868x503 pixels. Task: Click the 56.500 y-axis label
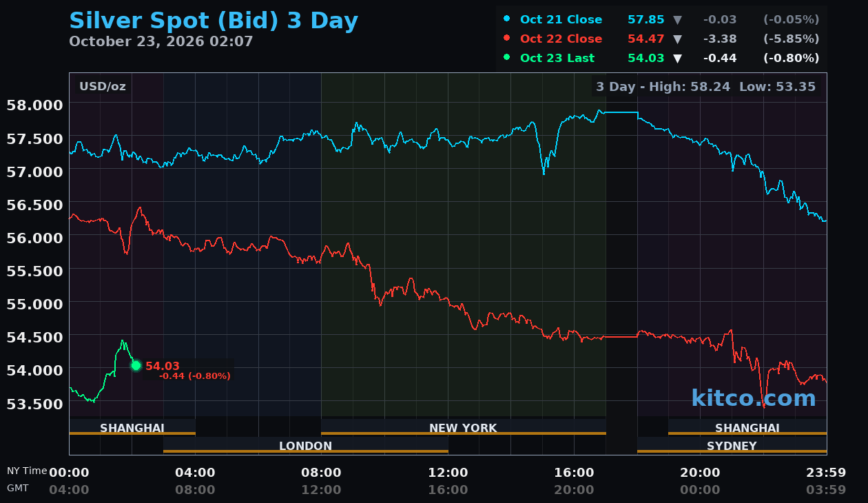point(34,204)
